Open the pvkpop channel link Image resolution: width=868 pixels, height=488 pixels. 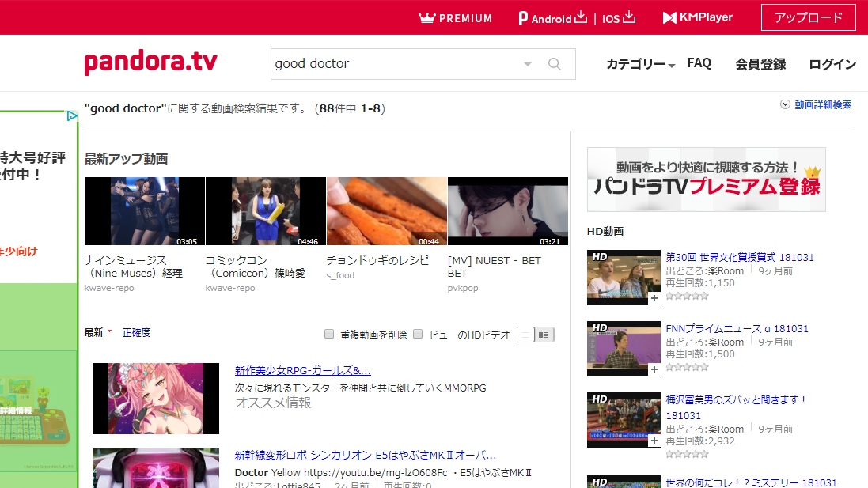click(x=463, y=288)
